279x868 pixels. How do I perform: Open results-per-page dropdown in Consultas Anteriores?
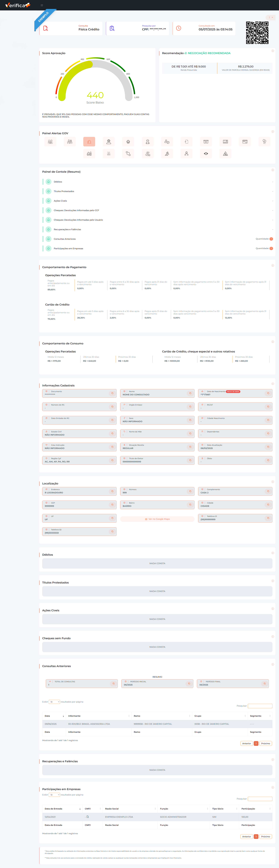(55, 702)
